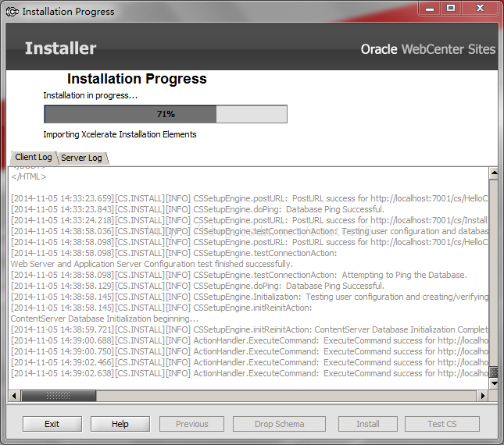Maximize the Installation Progress window

(451, 9)
